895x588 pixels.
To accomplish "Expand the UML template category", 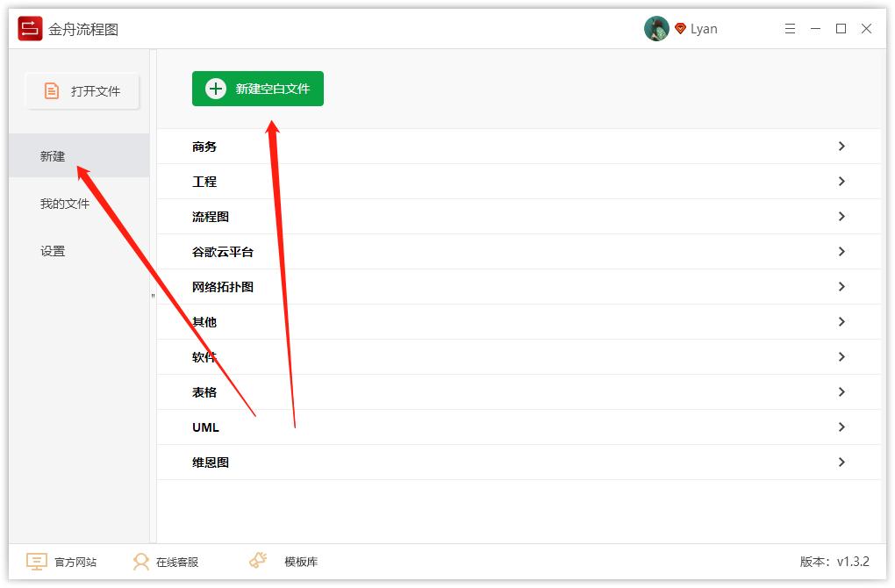I will point(841,427).
